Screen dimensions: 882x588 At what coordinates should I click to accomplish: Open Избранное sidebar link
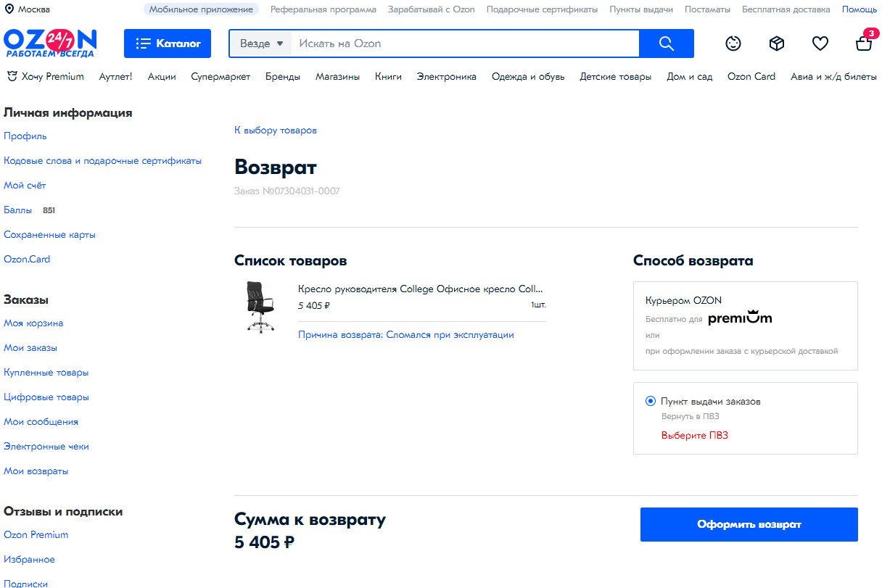29,560
